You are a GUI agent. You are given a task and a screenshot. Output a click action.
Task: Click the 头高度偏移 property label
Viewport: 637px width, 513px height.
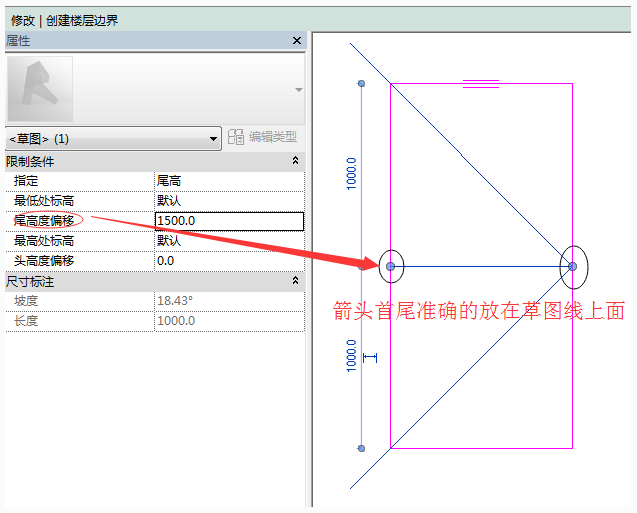coord(44,261)
